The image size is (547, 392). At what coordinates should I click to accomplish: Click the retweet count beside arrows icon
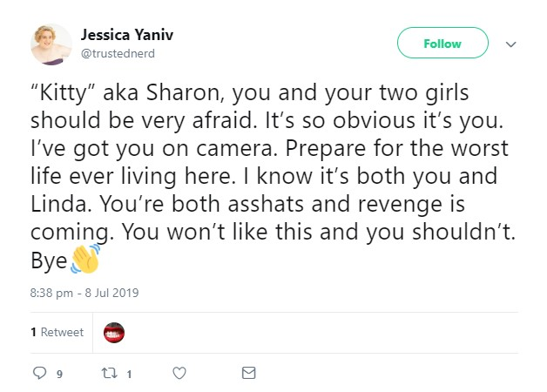click(129, 375)
